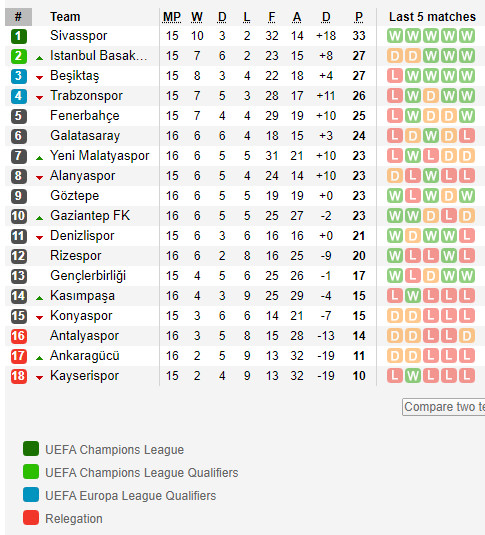Click the red Relegation legend swatch

31,518
